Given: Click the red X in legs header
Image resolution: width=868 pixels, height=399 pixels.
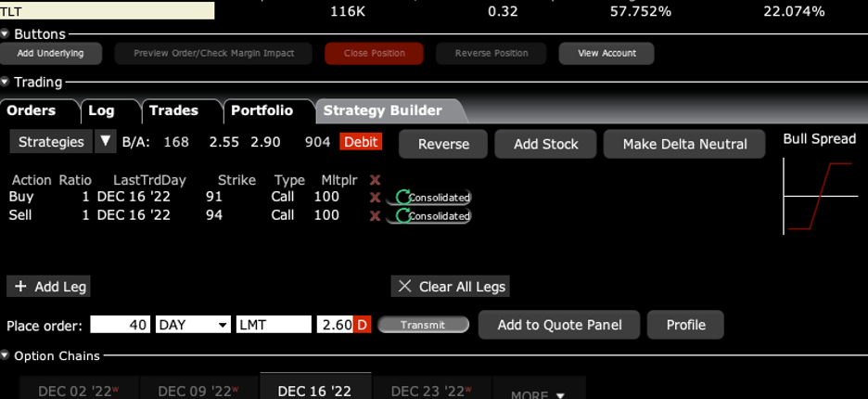Looking at the screenshot, I should [x=375, y=180].
